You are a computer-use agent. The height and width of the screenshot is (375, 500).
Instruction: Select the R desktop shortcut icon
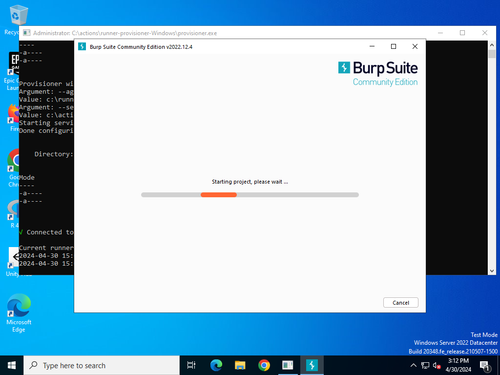point(13,213)
